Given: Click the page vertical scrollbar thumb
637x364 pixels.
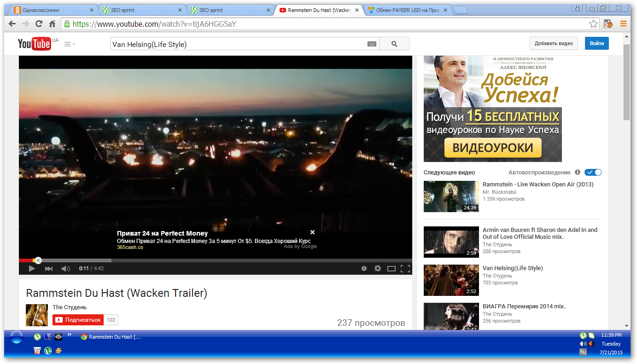Looking at the screenshot, I should click(x=627, y=83).
